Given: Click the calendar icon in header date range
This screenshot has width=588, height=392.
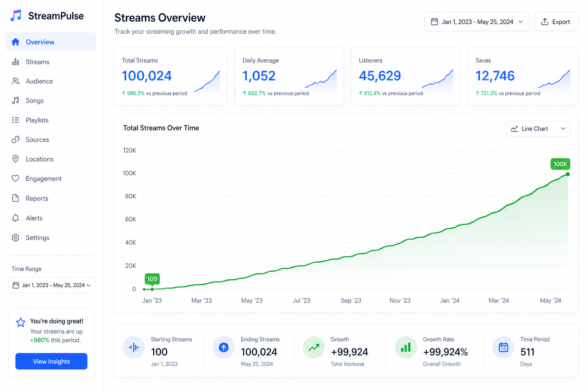Looking at the screenshot, I should click(434, 21).
